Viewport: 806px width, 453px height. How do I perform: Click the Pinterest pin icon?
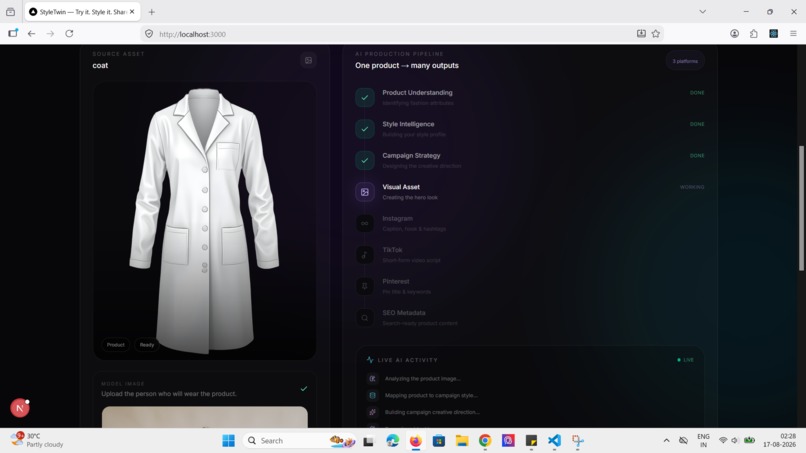coord(364,286)
